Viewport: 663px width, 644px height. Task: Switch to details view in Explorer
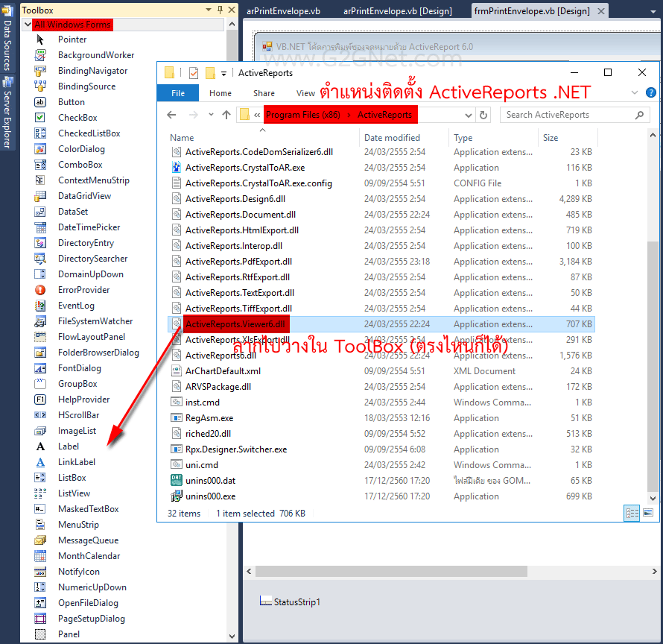coord(632,514)
